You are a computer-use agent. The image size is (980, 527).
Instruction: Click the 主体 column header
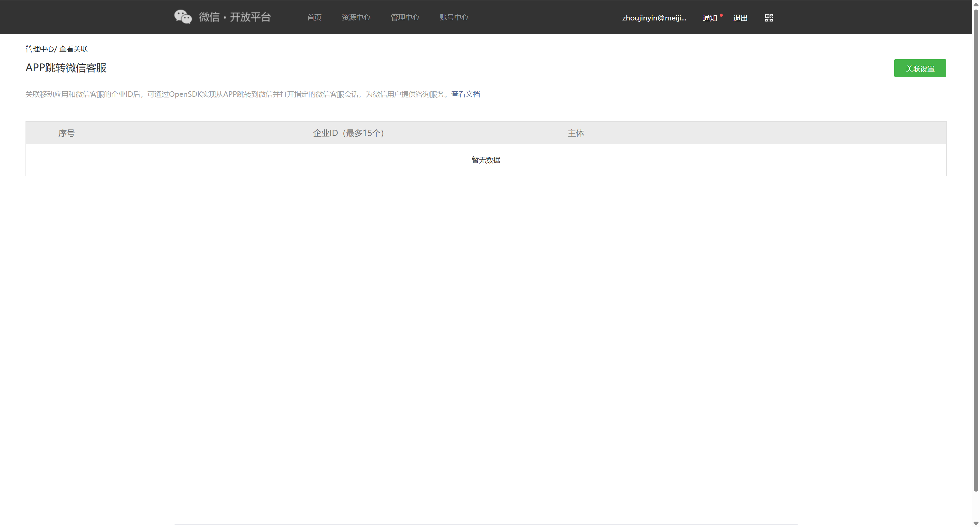[575, 133]
